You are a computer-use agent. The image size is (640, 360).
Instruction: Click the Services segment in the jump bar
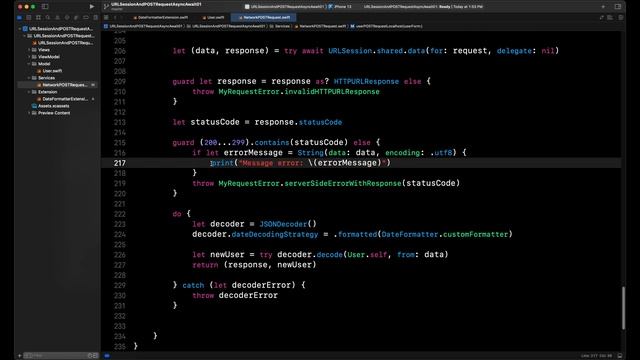280,26
